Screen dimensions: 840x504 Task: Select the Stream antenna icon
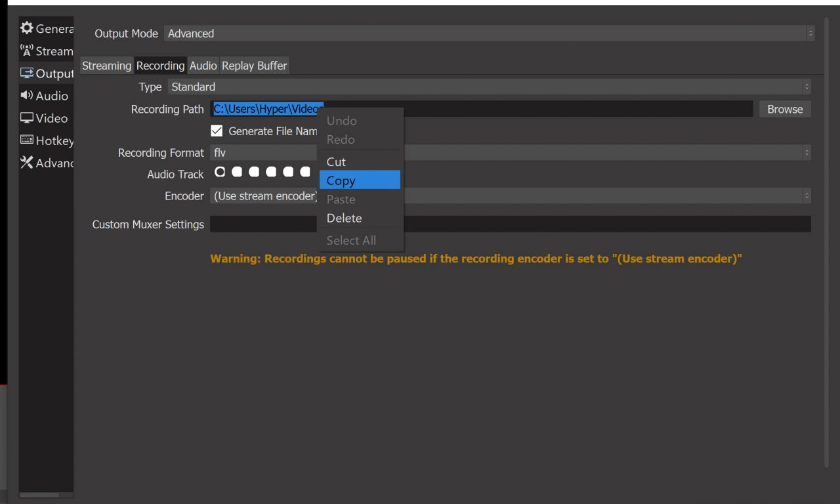click(x=27, y=51)
